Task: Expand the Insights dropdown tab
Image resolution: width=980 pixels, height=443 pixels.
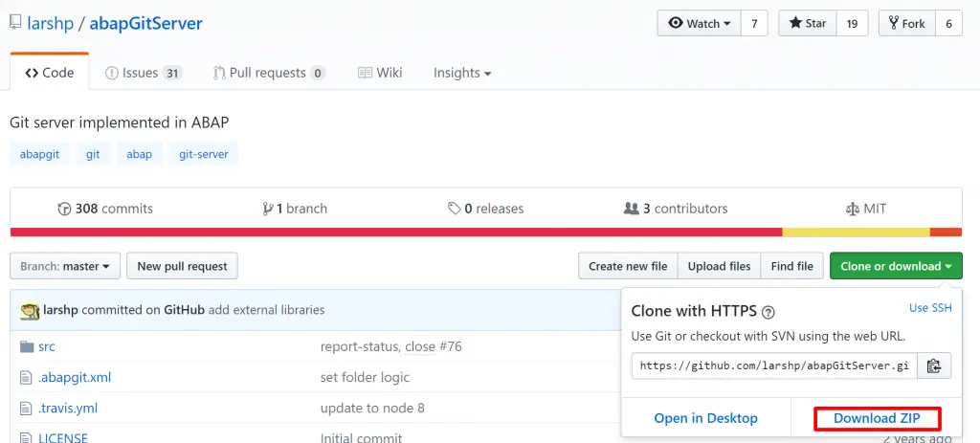Action: coord(462,73)
